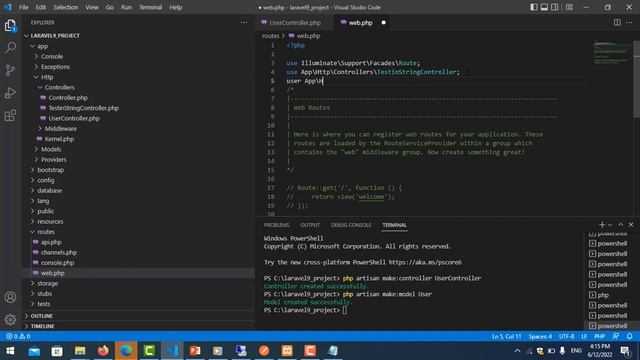Open Windows Start menu

click(x=10, y=351)
